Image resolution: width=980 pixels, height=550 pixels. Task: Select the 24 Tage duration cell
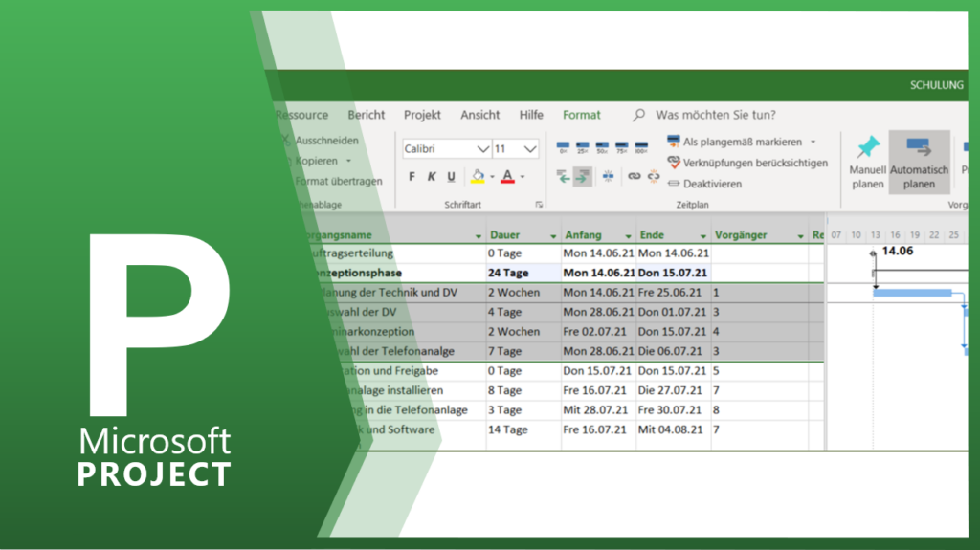point(523,273)
